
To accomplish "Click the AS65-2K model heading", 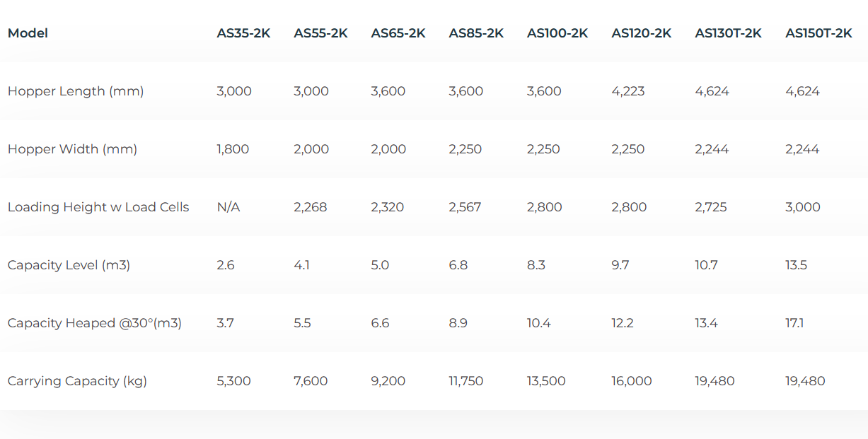I will click(x=398, y=33).
